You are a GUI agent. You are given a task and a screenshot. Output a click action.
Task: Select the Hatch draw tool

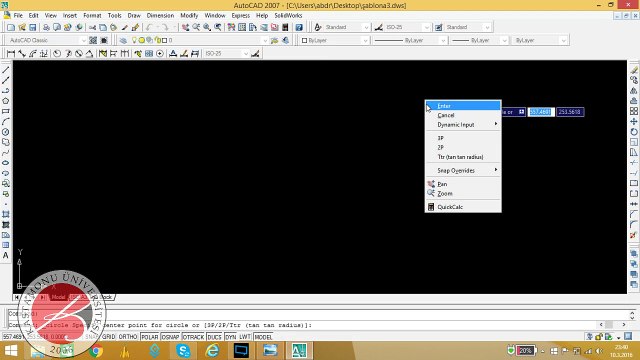click(6, 214)
